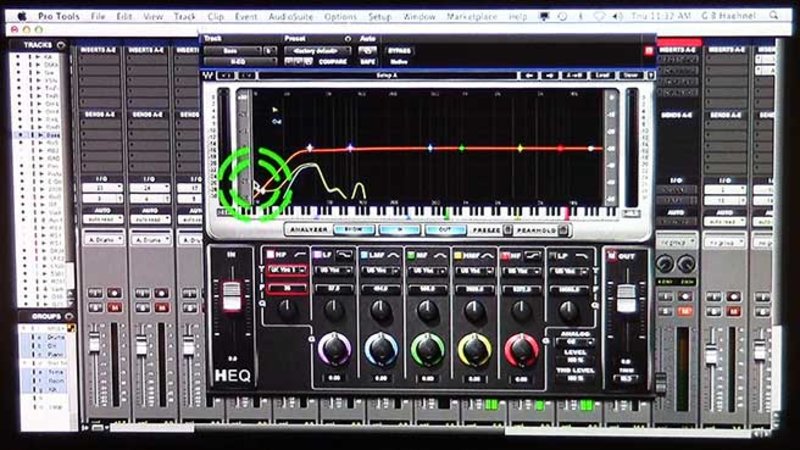Click the HP band frequency value field
The image size is (800, 450).
pos(286,289)
